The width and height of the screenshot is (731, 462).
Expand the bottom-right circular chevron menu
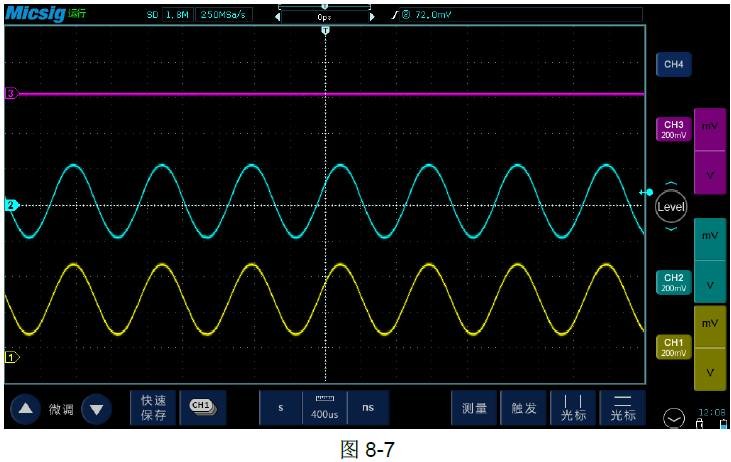(x=673, y=419)
